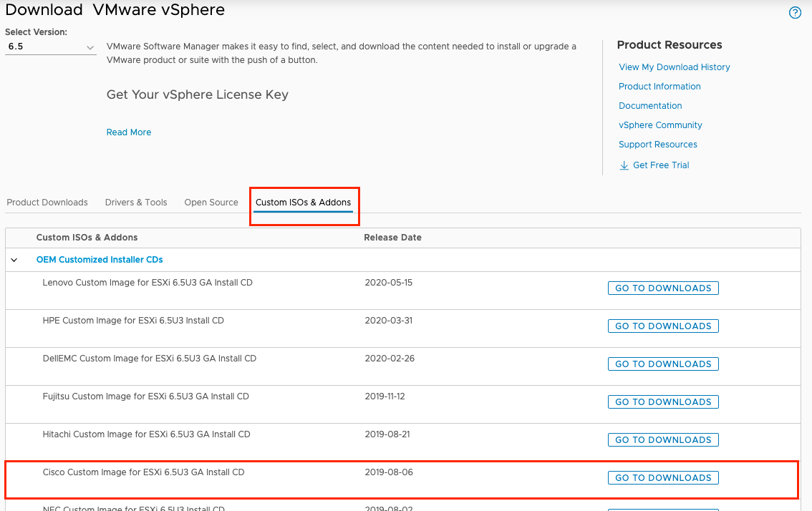Open the Select Version 6.5 dropdown
This screenshot has height=511, width=812.
(x=50, y=47)
